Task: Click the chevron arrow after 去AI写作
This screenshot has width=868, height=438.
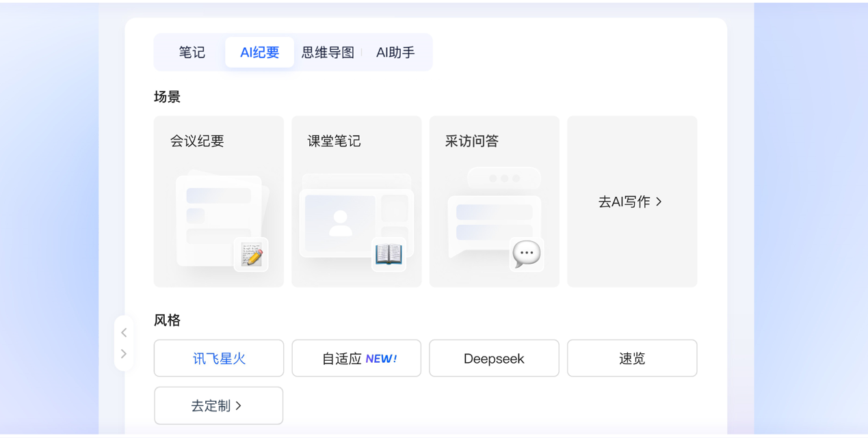Action: pos(659,202)
